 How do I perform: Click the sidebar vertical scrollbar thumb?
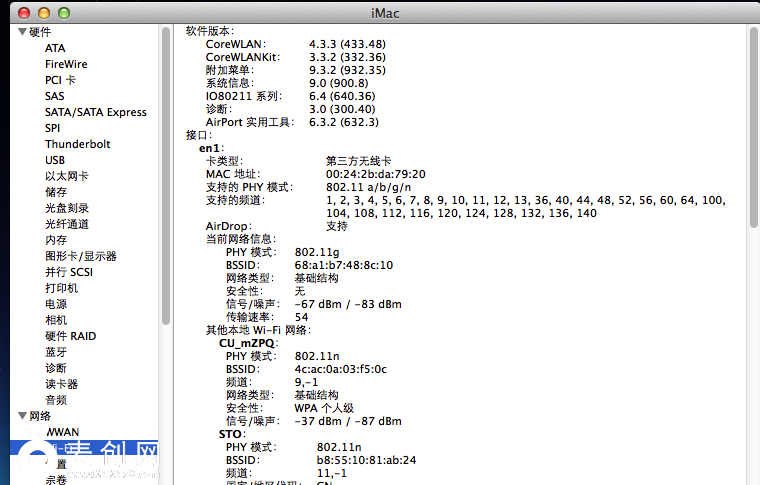[166, 175]
